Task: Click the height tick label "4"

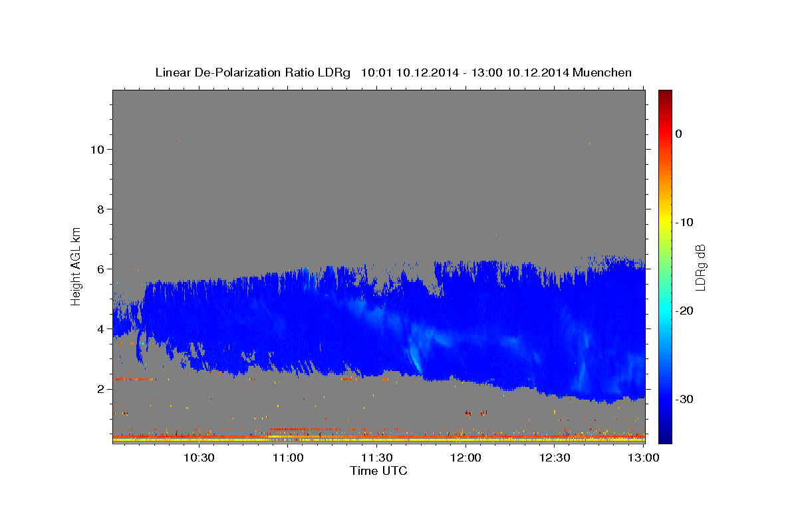Action: [x=100, y=329]
